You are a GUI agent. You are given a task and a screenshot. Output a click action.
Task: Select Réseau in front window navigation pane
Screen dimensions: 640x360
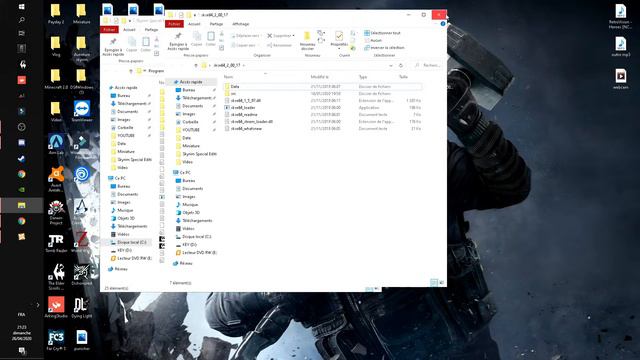click(186, 264)
